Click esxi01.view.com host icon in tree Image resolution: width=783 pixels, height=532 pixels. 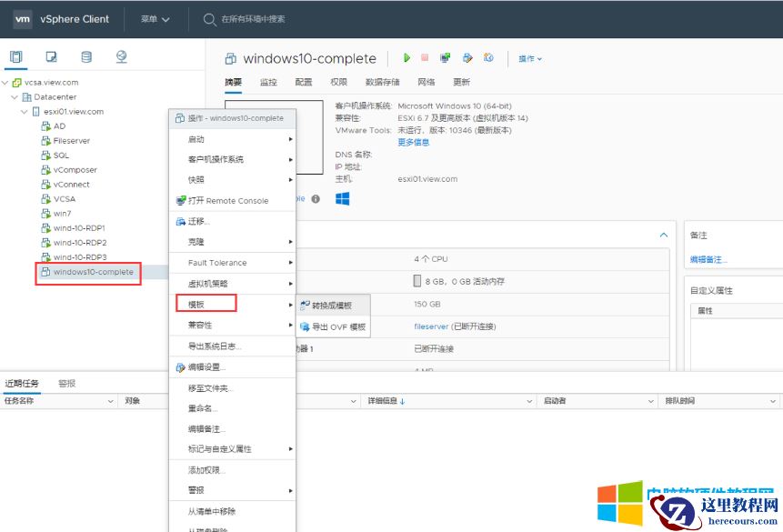[x=36, y=111]
